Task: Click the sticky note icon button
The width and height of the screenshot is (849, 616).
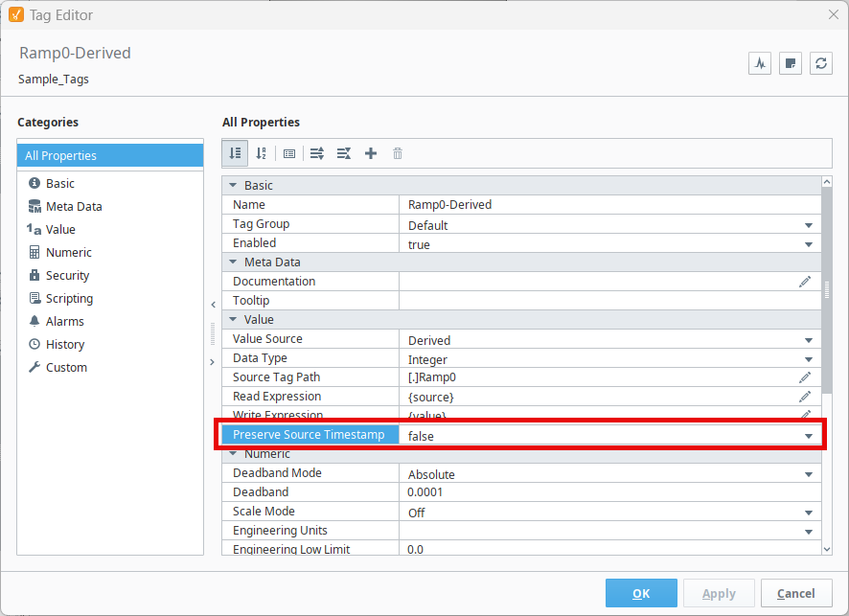Action: 791,63
